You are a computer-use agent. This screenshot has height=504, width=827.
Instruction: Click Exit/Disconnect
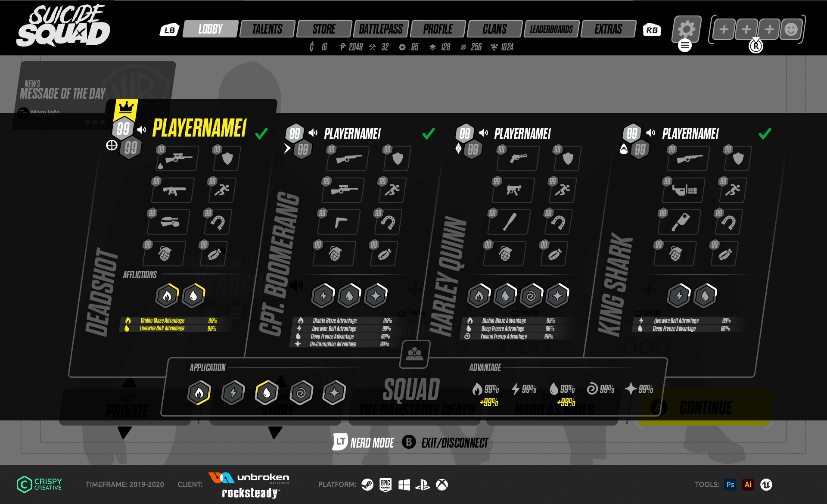point(445,442)
